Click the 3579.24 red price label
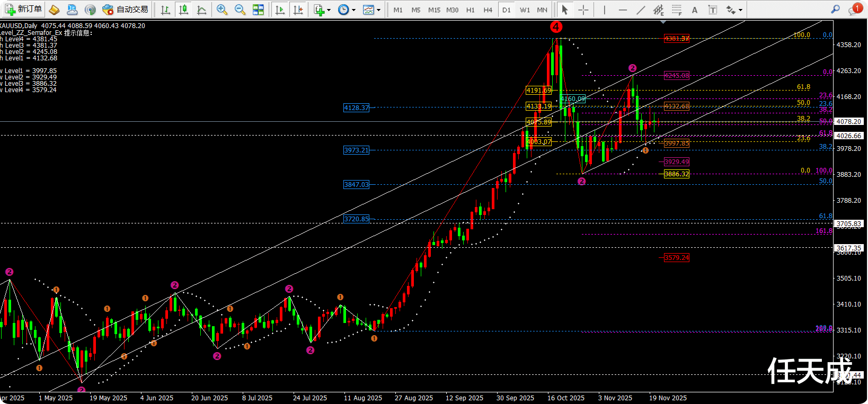868x404 pixels. (677, 258)
